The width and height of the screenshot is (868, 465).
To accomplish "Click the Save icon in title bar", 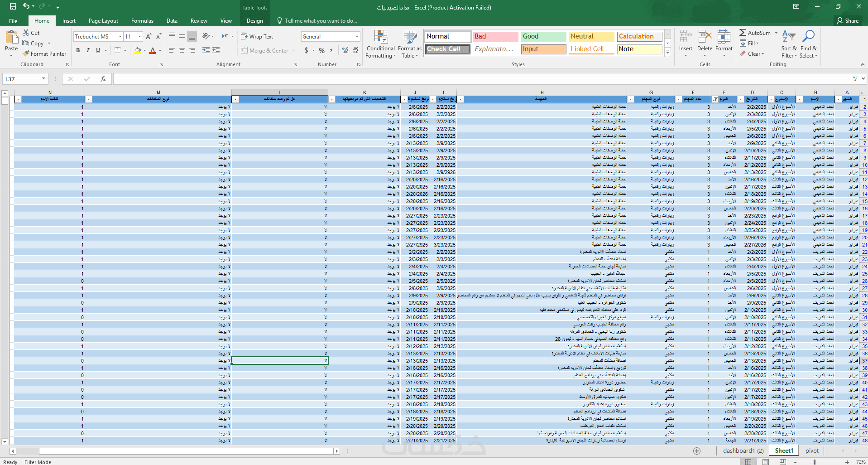I will coord(13,6).
